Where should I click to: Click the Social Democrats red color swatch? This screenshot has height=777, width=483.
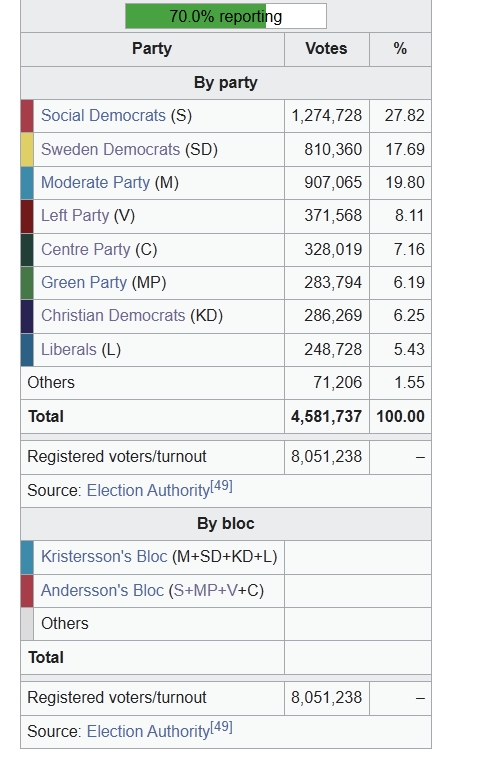click(27, 116)
